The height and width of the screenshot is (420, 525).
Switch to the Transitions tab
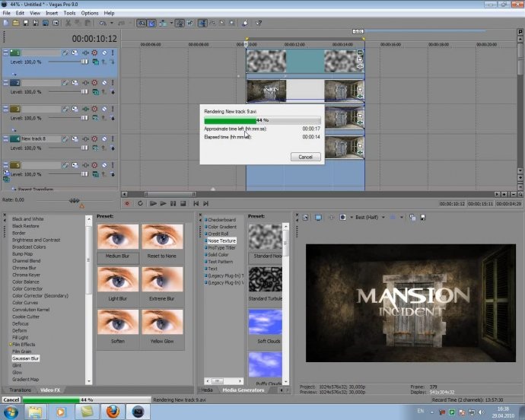tap(20, 390)
